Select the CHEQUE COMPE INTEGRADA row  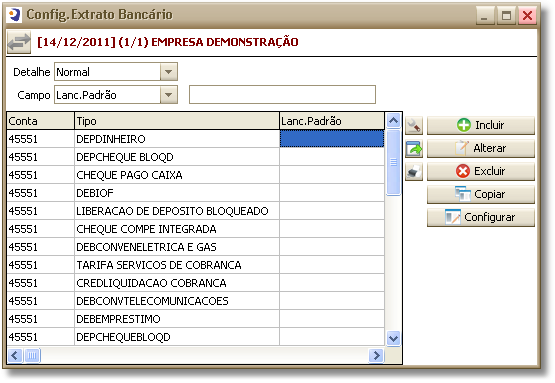coord(195,229)
